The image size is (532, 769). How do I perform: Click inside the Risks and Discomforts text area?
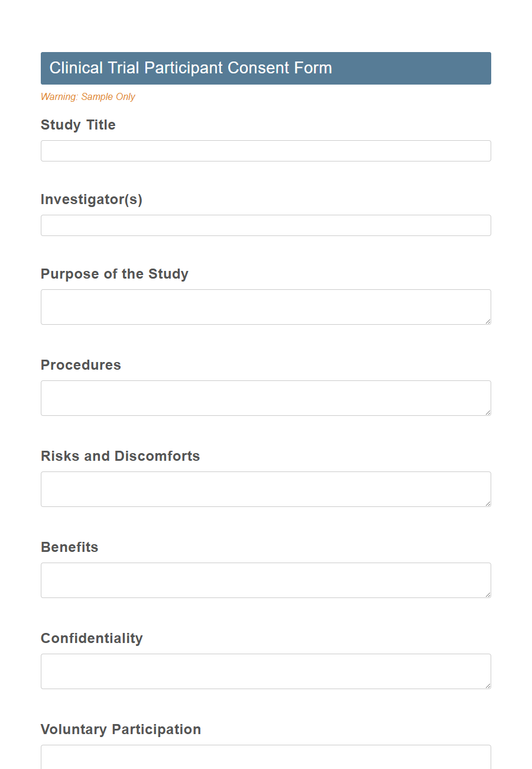[265, 489]
